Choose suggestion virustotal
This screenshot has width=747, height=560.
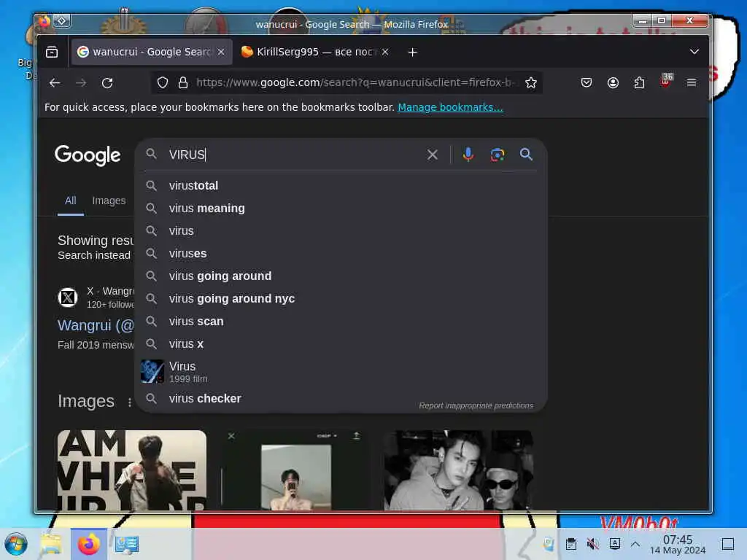tap(341, 186)
